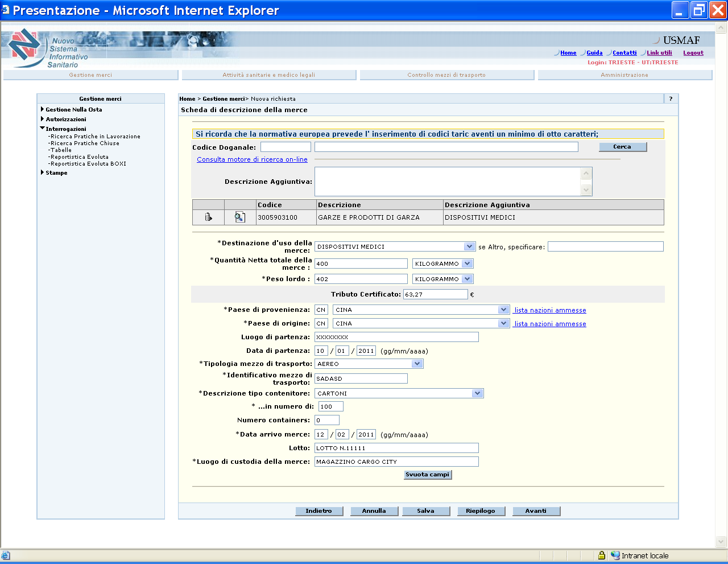Click the Internet Explorer page icon in the title bar

click(6, 10)
